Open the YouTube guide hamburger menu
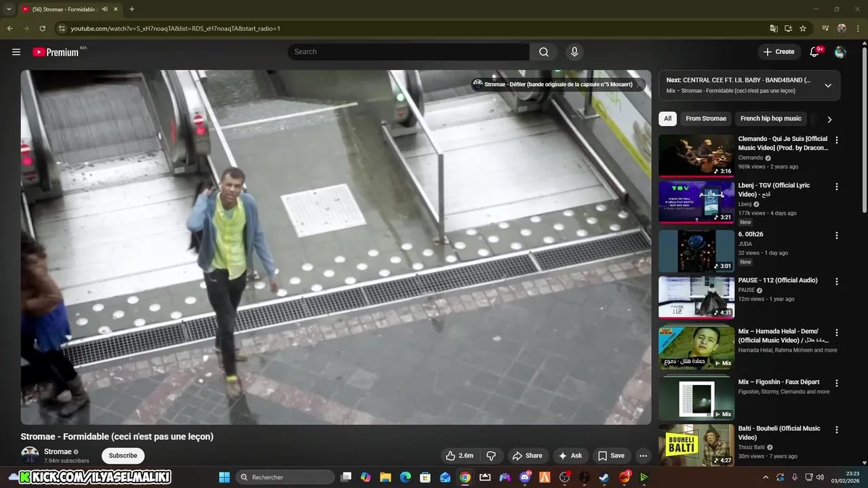868x488 pixels. click(x=16, y=52)
